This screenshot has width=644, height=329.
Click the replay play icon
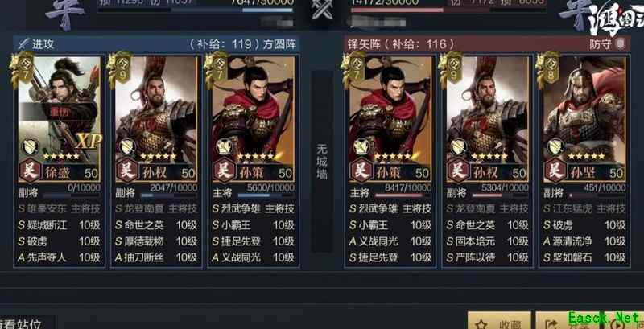click(x=616, y=325)
